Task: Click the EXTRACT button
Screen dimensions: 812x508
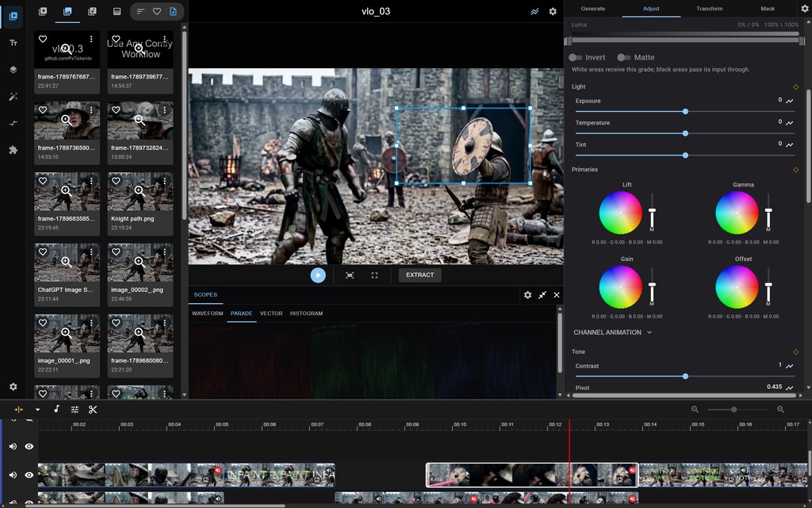Action: point(420,275)
